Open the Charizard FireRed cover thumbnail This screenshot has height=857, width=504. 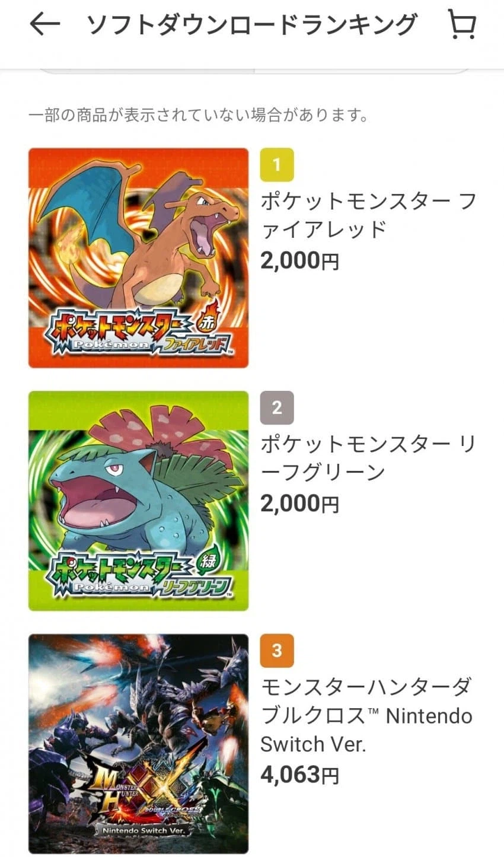click(138, 257)
